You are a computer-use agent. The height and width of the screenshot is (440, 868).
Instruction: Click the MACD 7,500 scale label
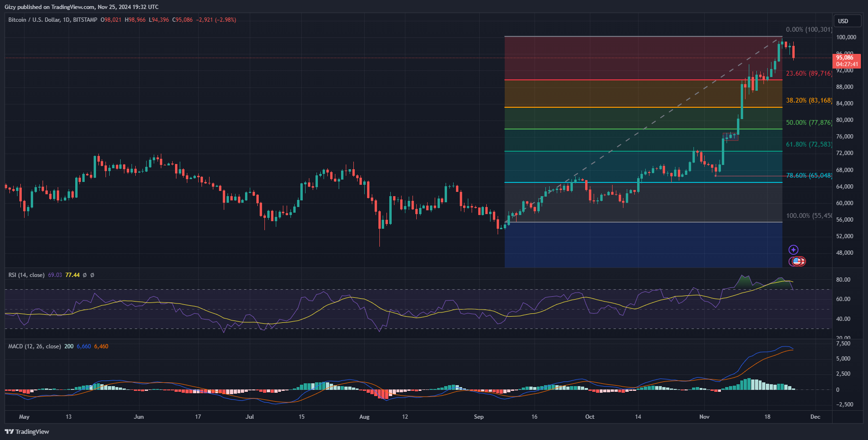(843, 344)
